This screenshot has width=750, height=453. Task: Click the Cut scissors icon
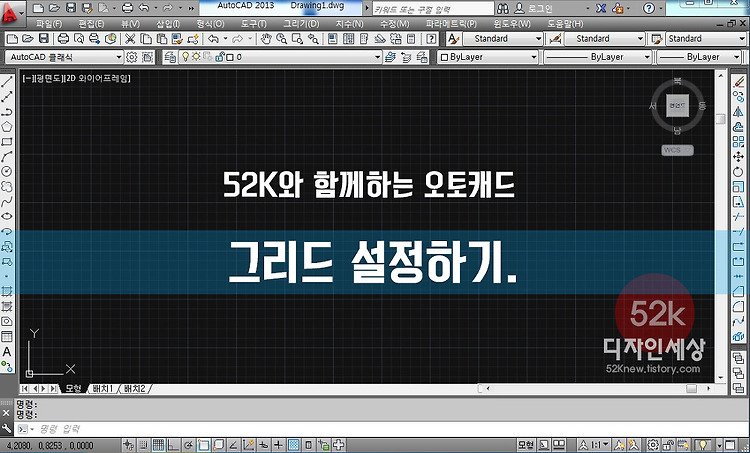(x=130, y=39)
